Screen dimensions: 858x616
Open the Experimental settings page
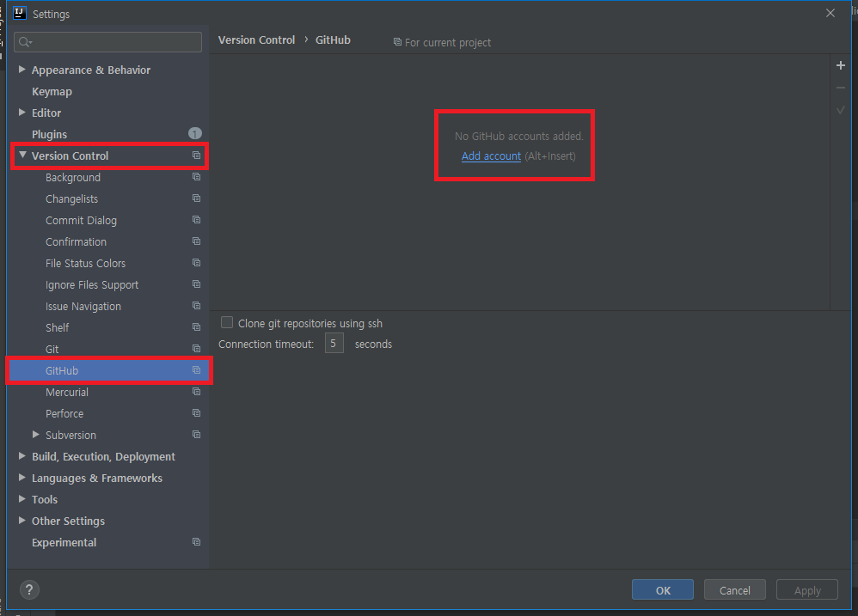click(64, 543)
